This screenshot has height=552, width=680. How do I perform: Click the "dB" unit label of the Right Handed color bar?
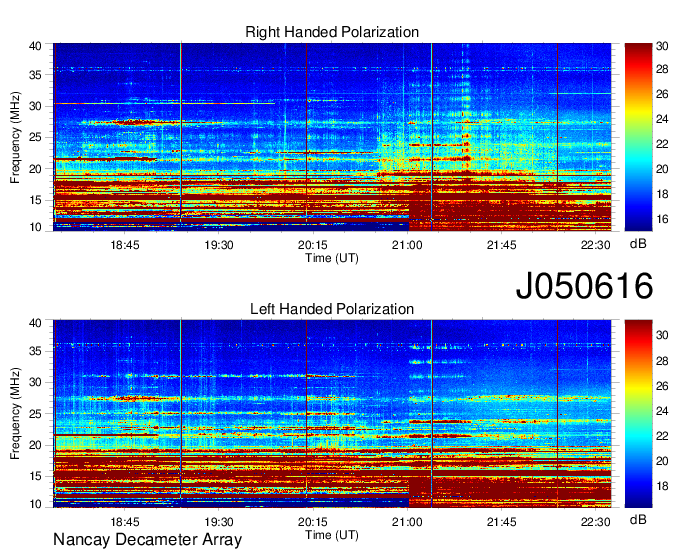tap(638, 244)
